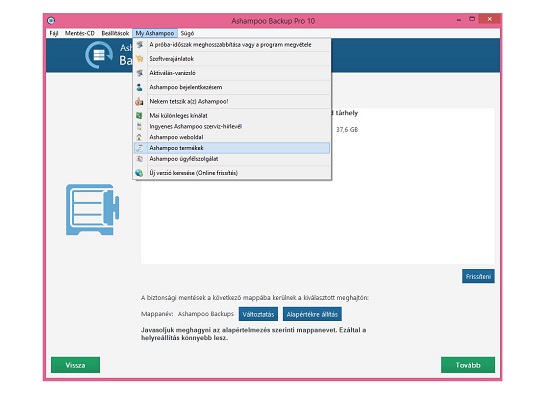Open the Beállítások menu
Screen dimensions: 550x394
pyautogui.click(x=115, y=33)
